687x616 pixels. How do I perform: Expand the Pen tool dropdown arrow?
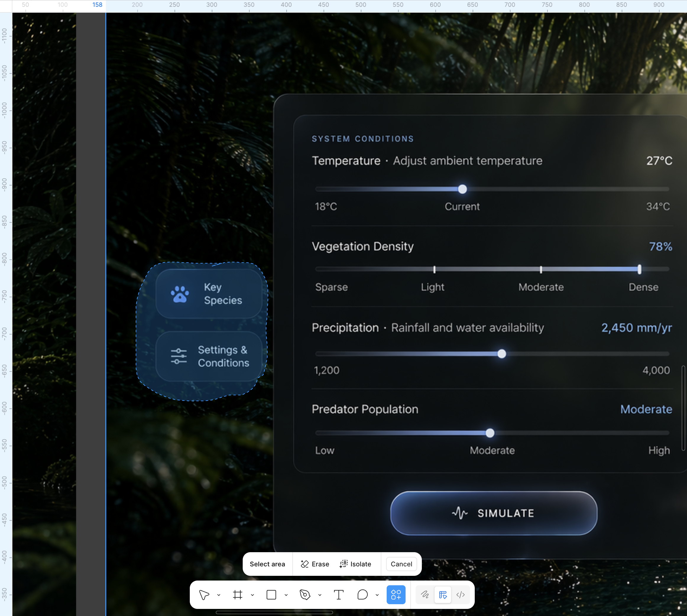pyautogui.click(x=320, y=595)
